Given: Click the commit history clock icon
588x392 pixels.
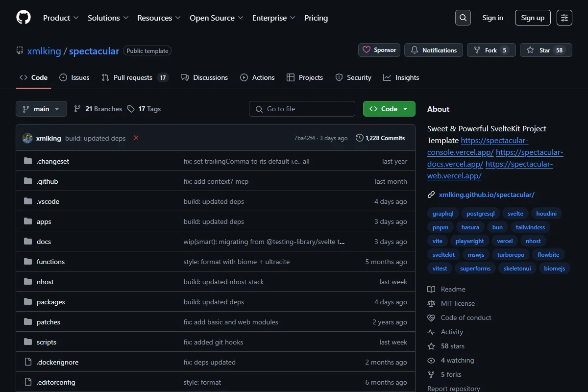Looking at the screenshot, I should click(x=360, y=138).
